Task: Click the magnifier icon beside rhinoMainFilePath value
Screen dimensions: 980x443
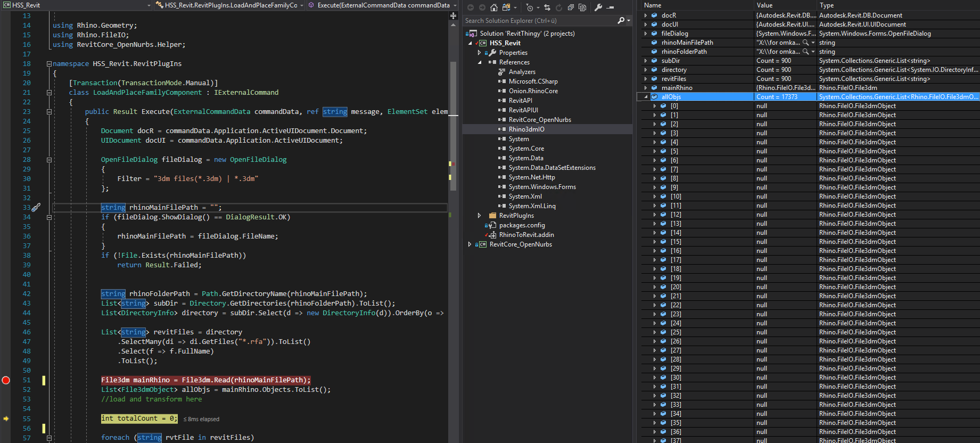Action: click(806, 43)
